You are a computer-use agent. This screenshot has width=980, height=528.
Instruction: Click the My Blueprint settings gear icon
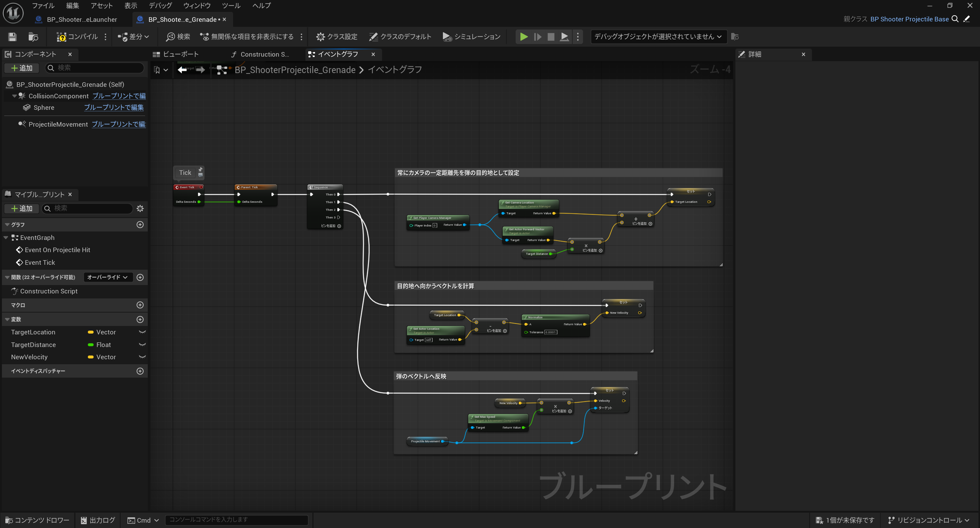(x=140, y=209)
